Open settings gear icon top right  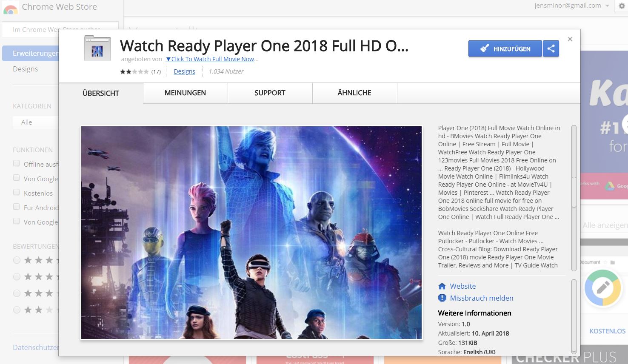[621, 6]
